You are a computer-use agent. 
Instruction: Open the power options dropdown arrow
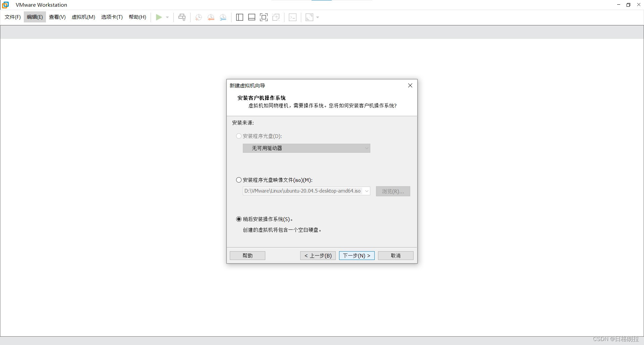click(167, 17)
